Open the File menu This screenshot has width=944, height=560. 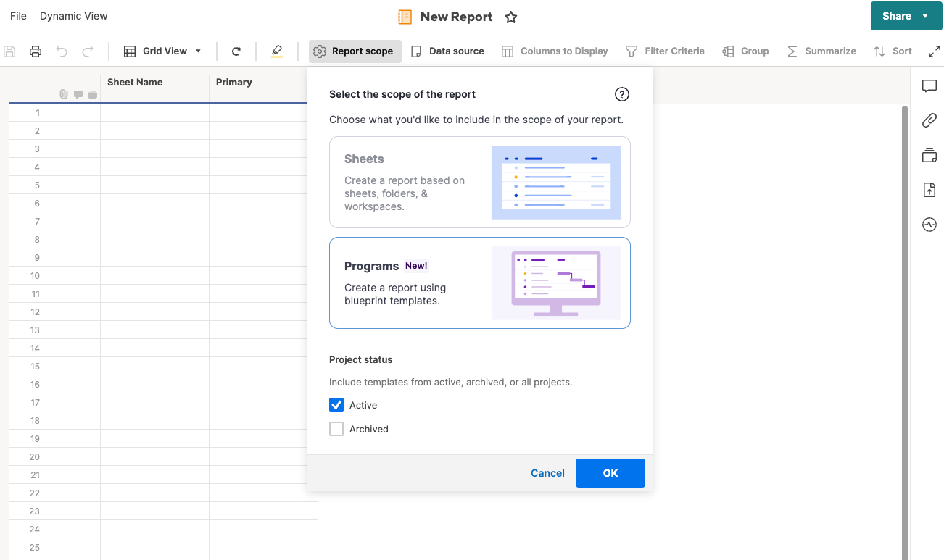click(x=17, y=15)
